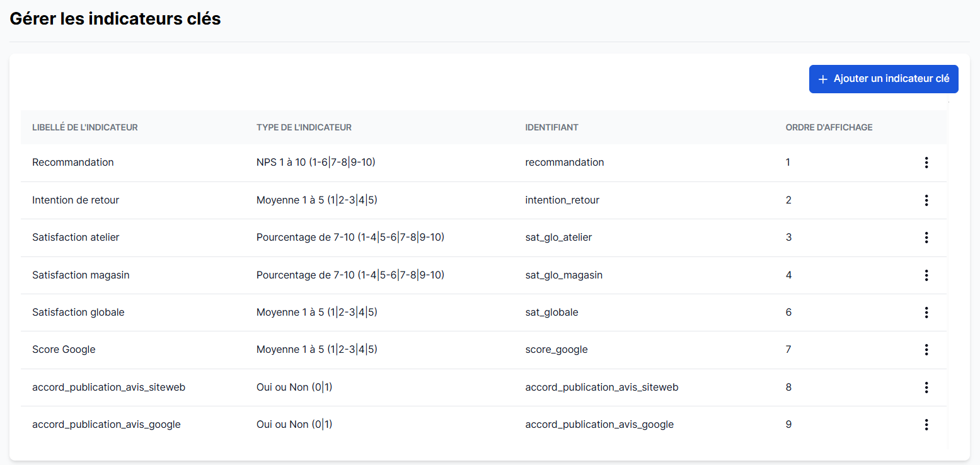Click the Type de l'indicateur column header
Viewport: 980px width, 465px height.
304,127
